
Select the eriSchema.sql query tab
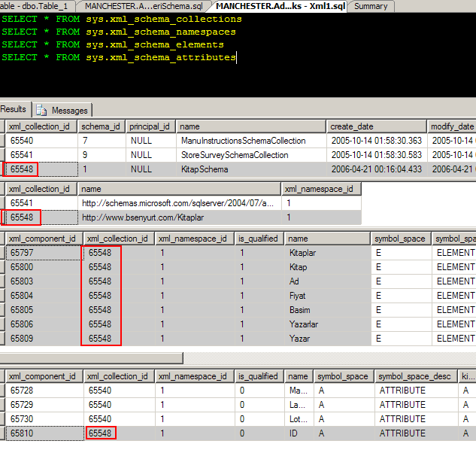[x=143, y=6]
